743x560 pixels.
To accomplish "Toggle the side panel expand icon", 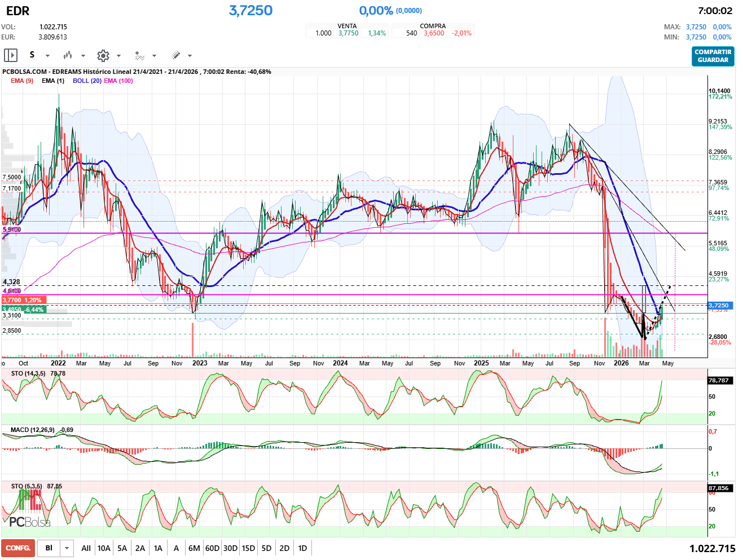I will coord(11,55).
